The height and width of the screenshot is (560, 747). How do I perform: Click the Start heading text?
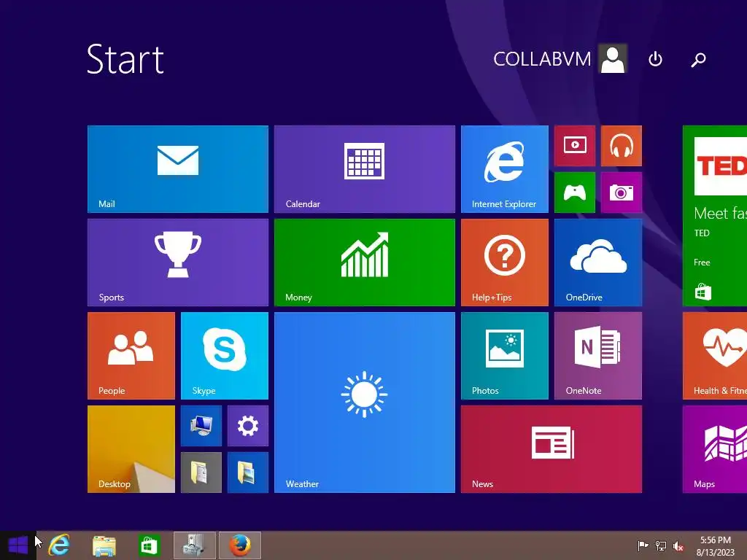(x=125, y=59)
